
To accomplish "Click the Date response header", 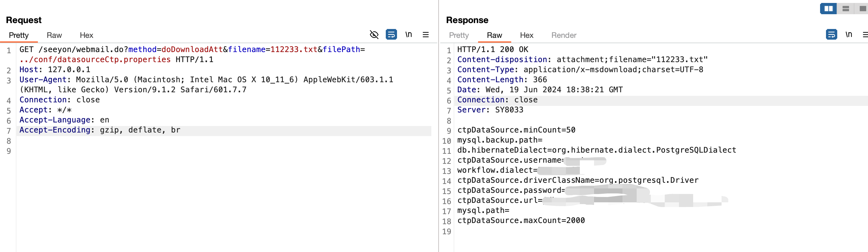I will 540,90.
